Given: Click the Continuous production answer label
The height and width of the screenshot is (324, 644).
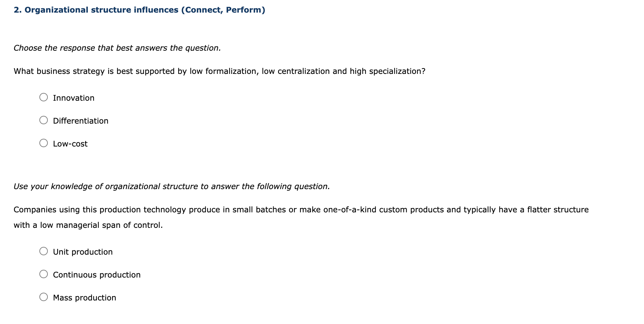Looking at the screenshot, I should [x=97, y=275].
